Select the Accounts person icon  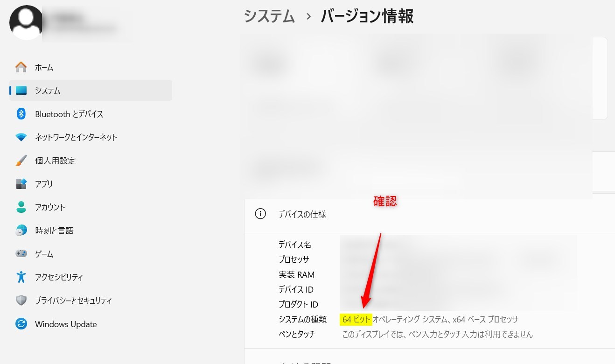(21, 207)
